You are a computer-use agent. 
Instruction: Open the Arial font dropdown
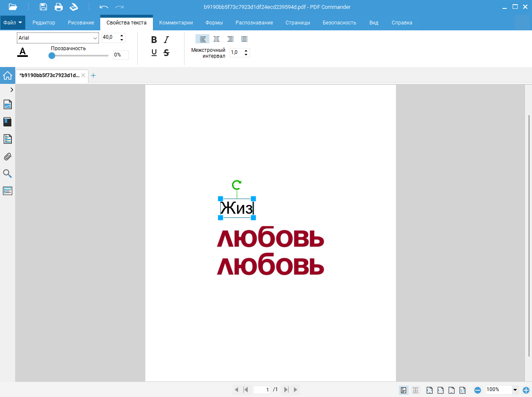(58, 38)
